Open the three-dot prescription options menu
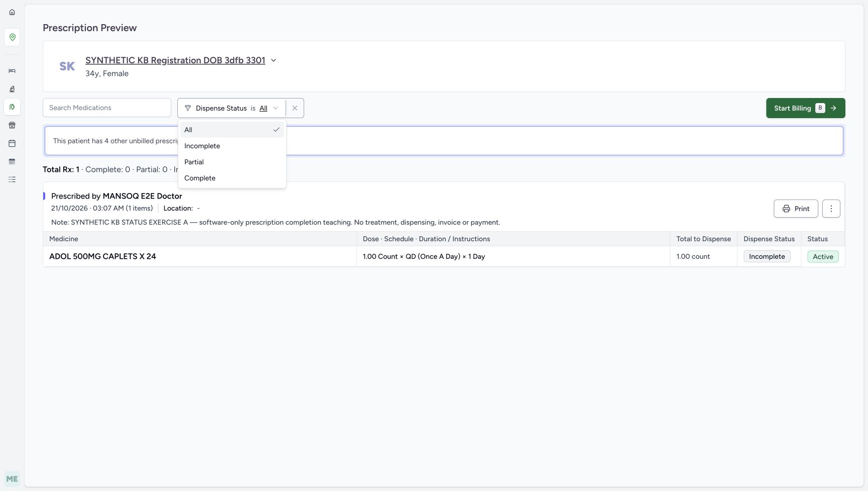Viewport: 868px width, 491px height. 831,209
